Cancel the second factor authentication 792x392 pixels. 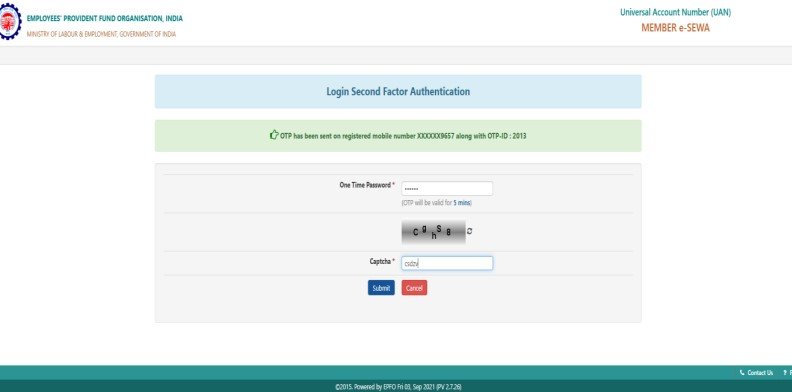click(x=414, y=288)
